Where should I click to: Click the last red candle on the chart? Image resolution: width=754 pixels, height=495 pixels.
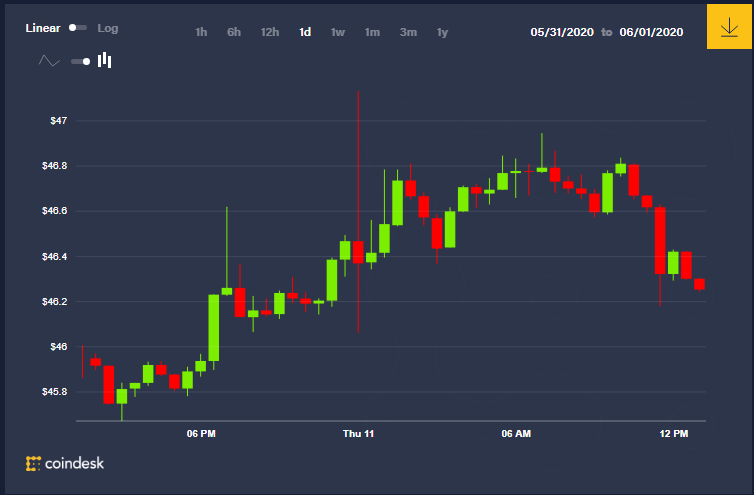pos(699,284)
